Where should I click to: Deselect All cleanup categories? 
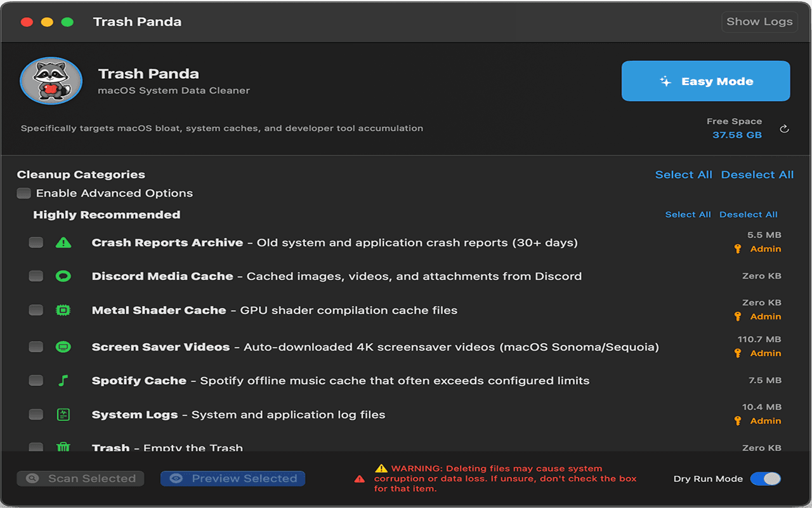pyautogui.click(x=757, y=175)
